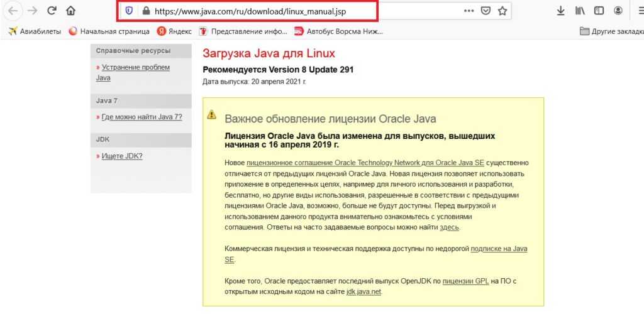This screenshot has height=314, width=644.
Task: Open the Ищете JDK? link
Action: (x=121, y=156)
